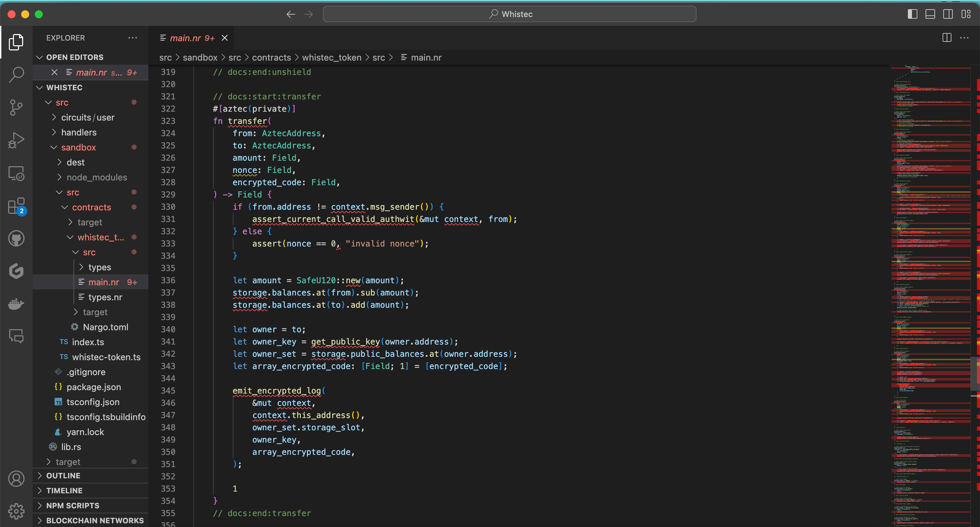Open the Manage settings gear

tap(16, 511)
